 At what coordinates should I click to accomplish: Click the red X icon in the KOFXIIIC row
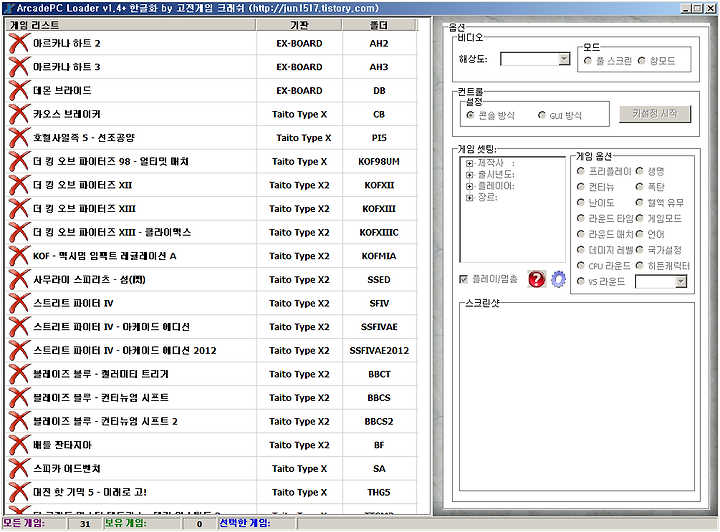click(x=19, y=232)
